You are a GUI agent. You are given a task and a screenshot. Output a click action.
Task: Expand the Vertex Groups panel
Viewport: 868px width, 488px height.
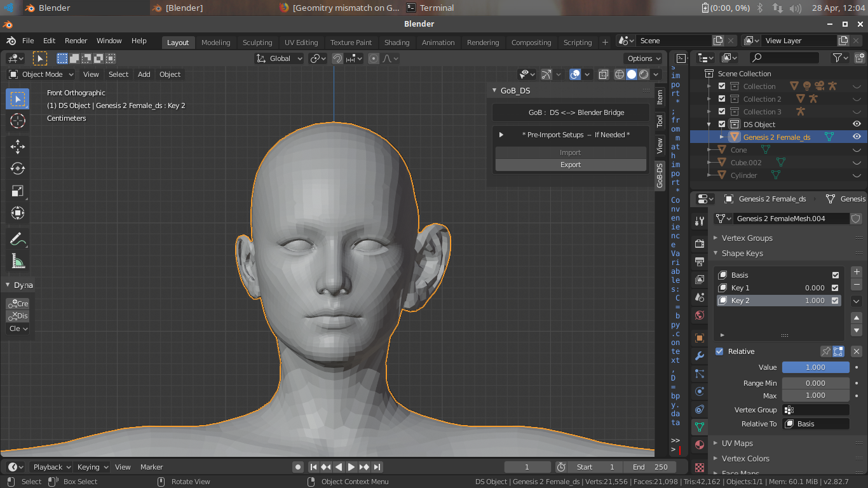point(747,238)
